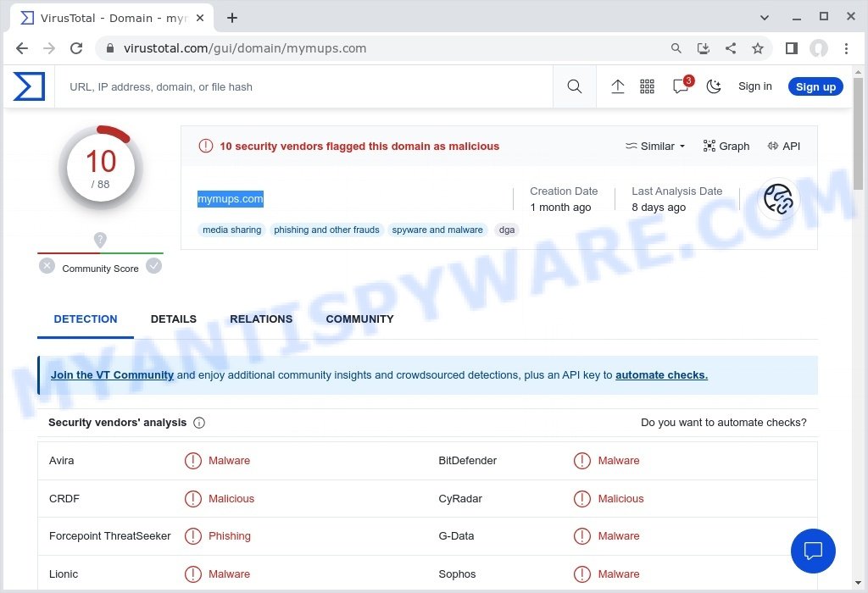The image size is (868, 593).
Task: Open the Graph view
Action: [726, 146]
